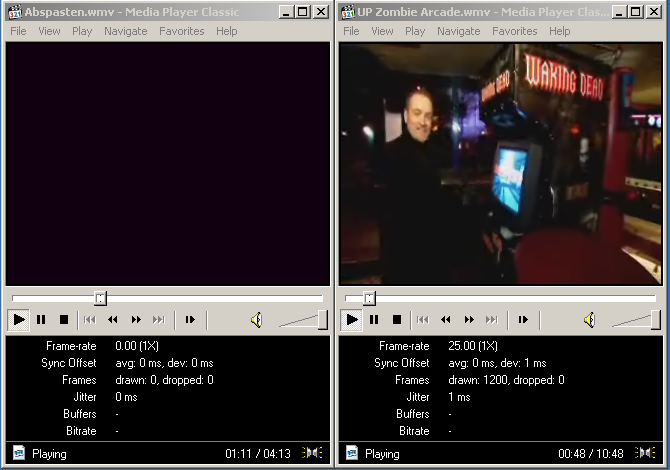Increase playback rate in Abspasten.wmv window
This screenshot has height=470, width=670.
coord(136,320)
